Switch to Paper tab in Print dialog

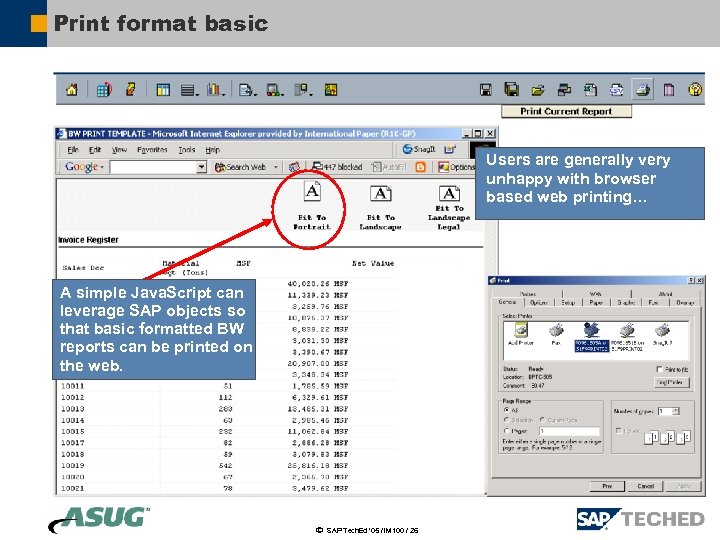(x=596, y=303)
